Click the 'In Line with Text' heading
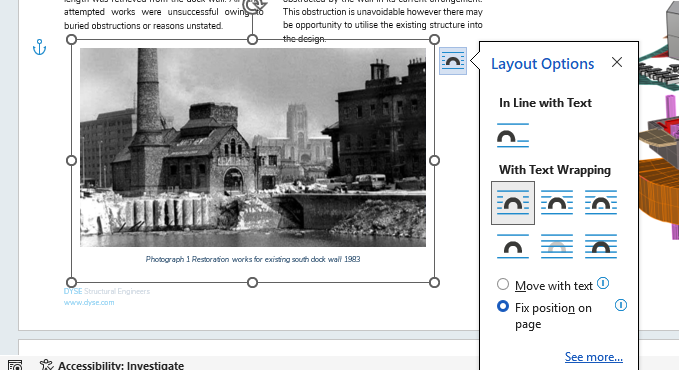 point(545,103)
